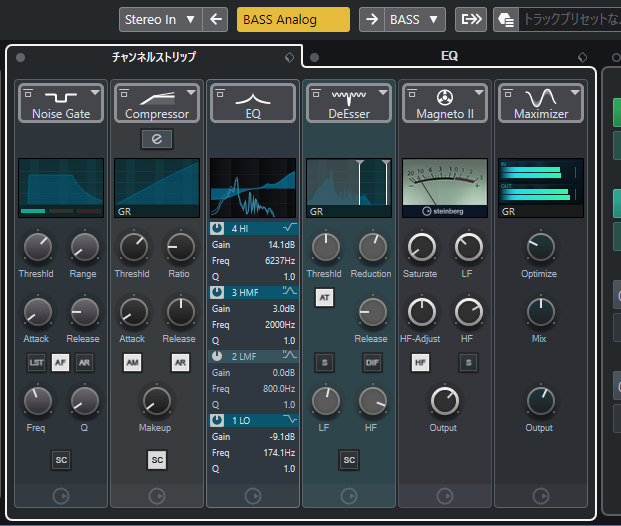Toggle the 3 HMF band power button

[x=217, y=292]
